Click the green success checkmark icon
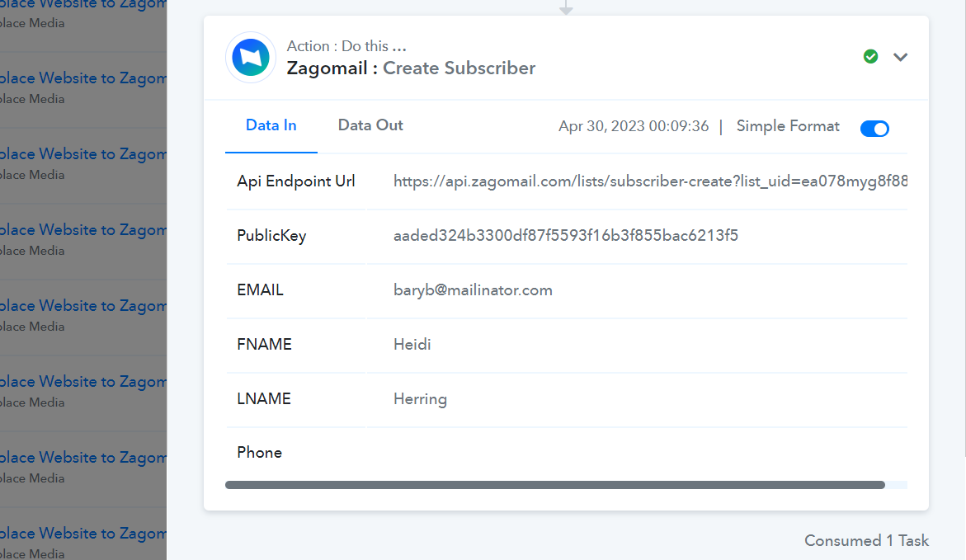966x560 pixels. (870, 57)
